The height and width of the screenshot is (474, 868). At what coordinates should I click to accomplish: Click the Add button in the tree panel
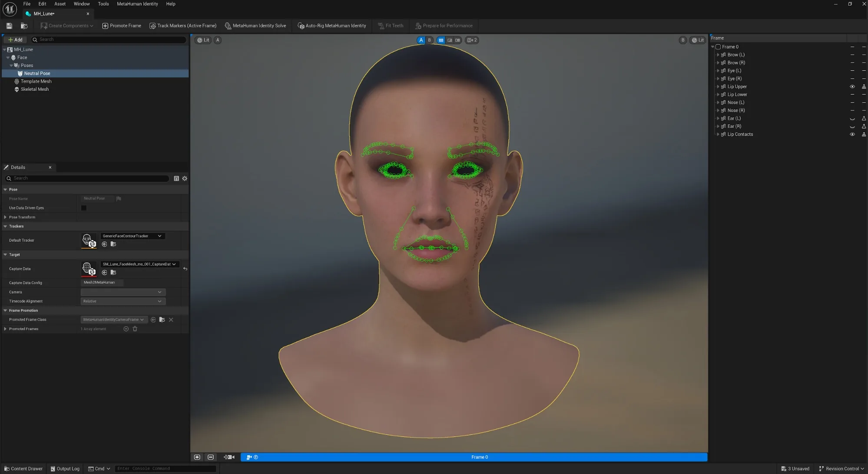coord(15,40)
